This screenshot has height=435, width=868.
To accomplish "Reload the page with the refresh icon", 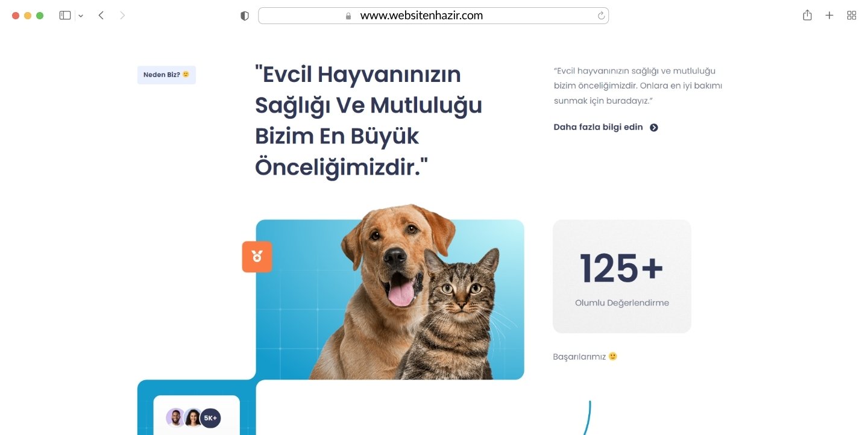I will coord(601,16).
